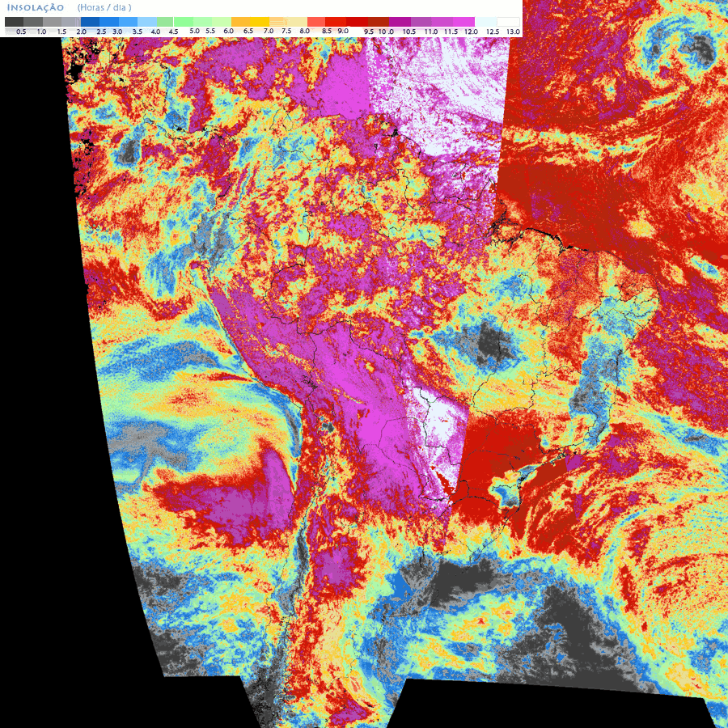Click the 2.5 legend value
This screenshot has width=728, height=728.
[101, 32]
